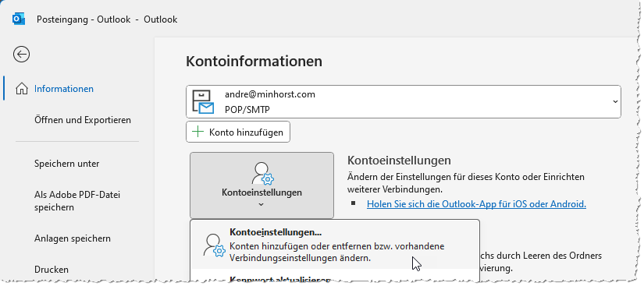This screenshot has height=286, width=644.
Task: Click the Kontoeinstellungen section heading text
Action: (x=399, y=161)
